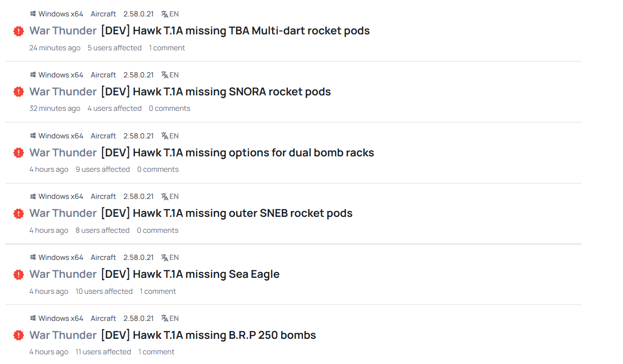Click the red alert badge beside dual bomb racks report
The height and width of the screenshot is (364, 623).
(18, 153)
